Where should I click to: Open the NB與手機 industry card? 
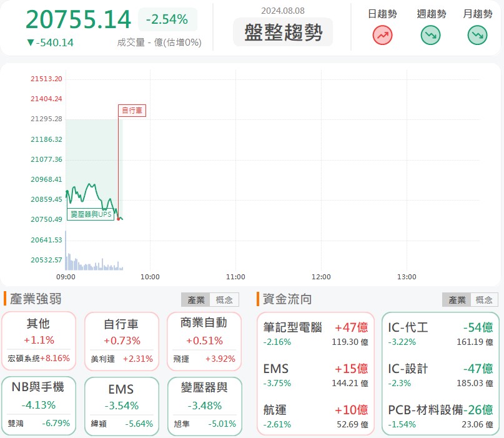pyautogui.click(x=39, y=406)
